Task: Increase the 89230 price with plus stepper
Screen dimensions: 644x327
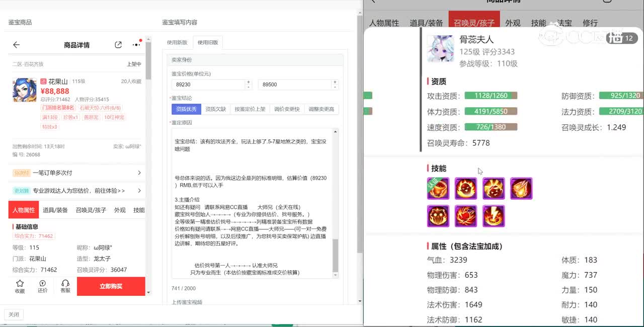Action: point(248,82)
